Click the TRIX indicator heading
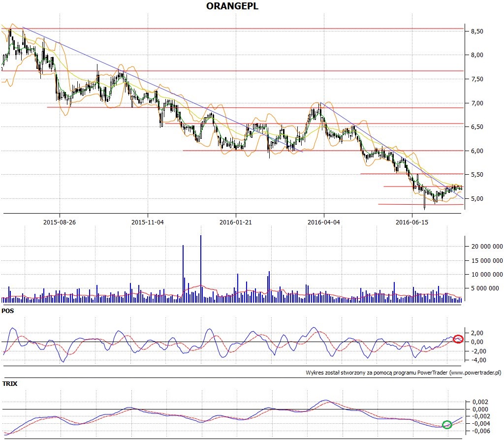Image resolution: width=504 pixels, height=440 pixels. coord(10,383)
